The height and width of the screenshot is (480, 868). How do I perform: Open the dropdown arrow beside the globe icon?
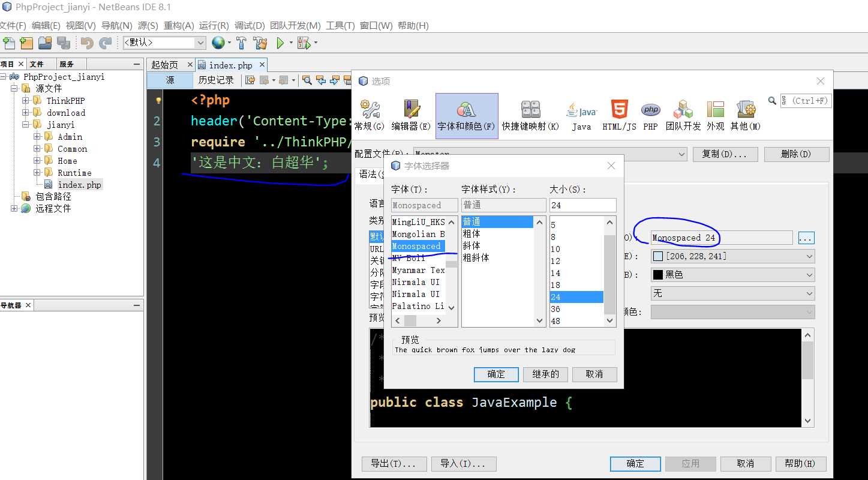[229, 43]
